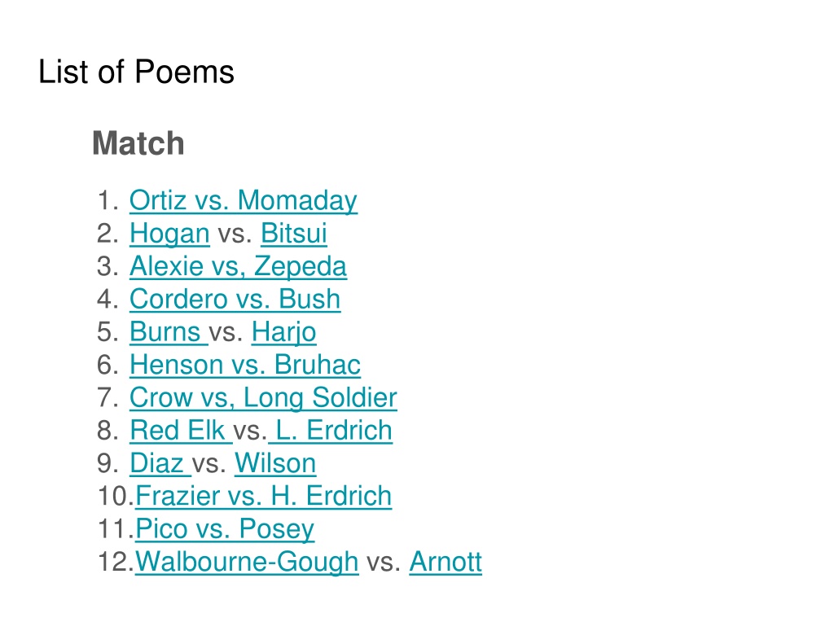Open the Red Elk poem link
The image size is (834, 644).
[x=180, y=431]
